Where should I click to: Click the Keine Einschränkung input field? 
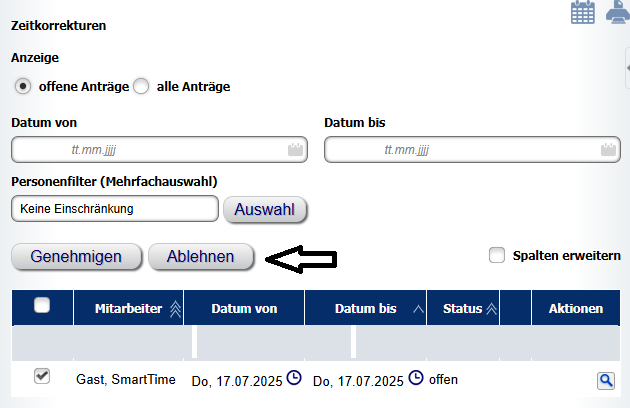coord(115,209)
